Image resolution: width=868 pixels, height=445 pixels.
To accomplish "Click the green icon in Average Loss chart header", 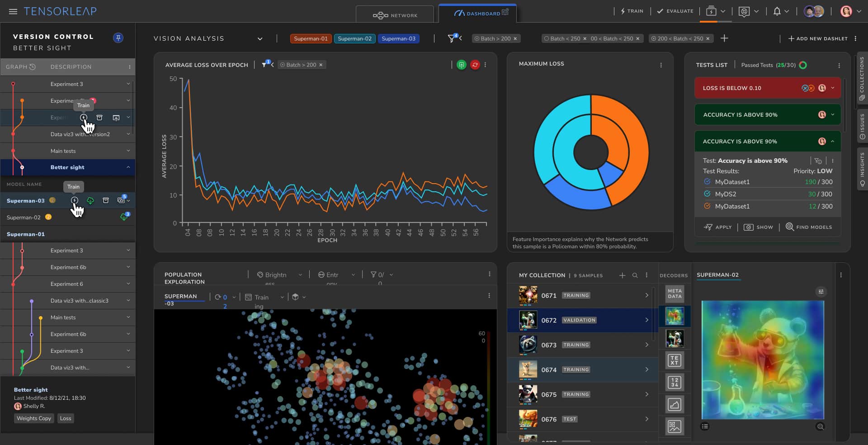I will (461, 65).
